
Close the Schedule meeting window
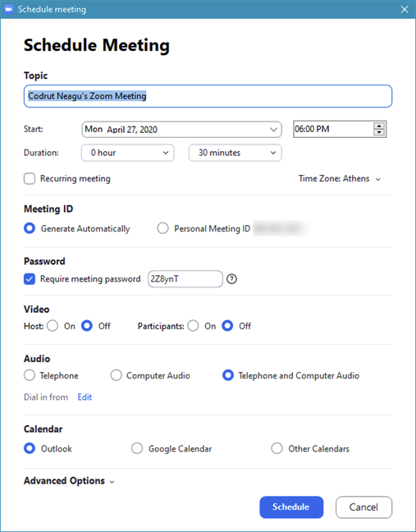(405, 9)
